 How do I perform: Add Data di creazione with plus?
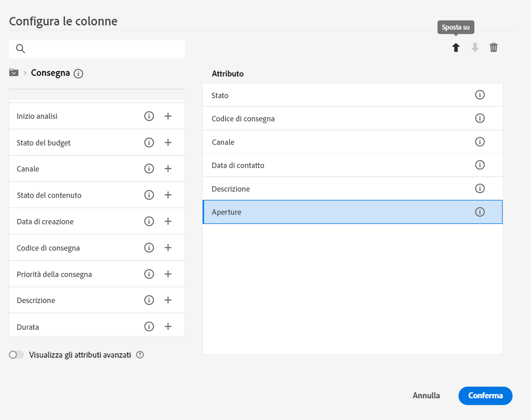[168, 221]
